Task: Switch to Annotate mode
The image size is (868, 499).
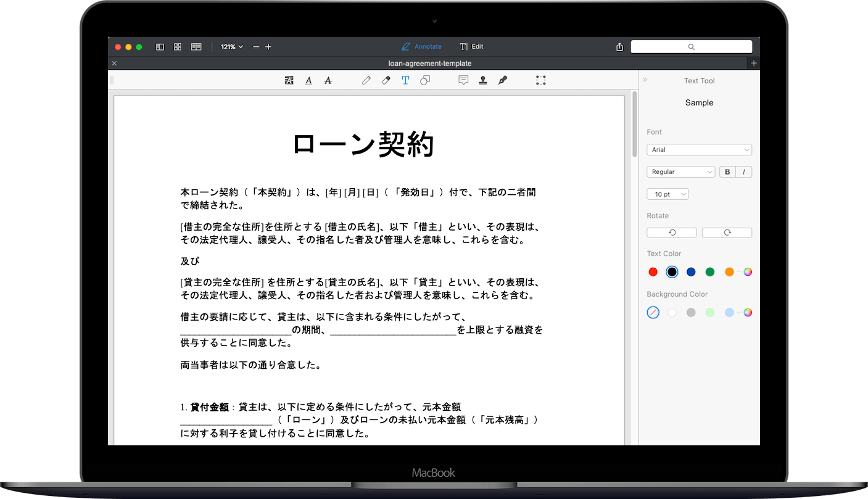Action: click(x=421, y=47)
